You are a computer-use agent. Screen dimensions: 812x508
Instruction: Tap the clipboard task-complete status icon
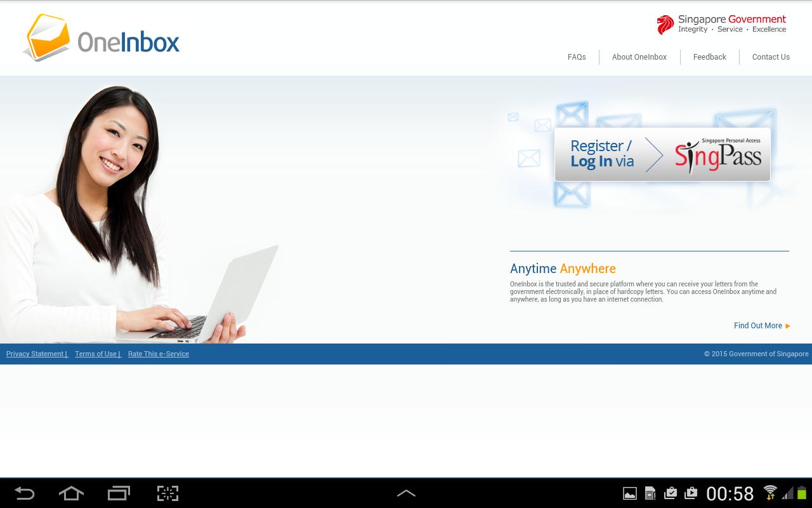(x=671, y=493)
